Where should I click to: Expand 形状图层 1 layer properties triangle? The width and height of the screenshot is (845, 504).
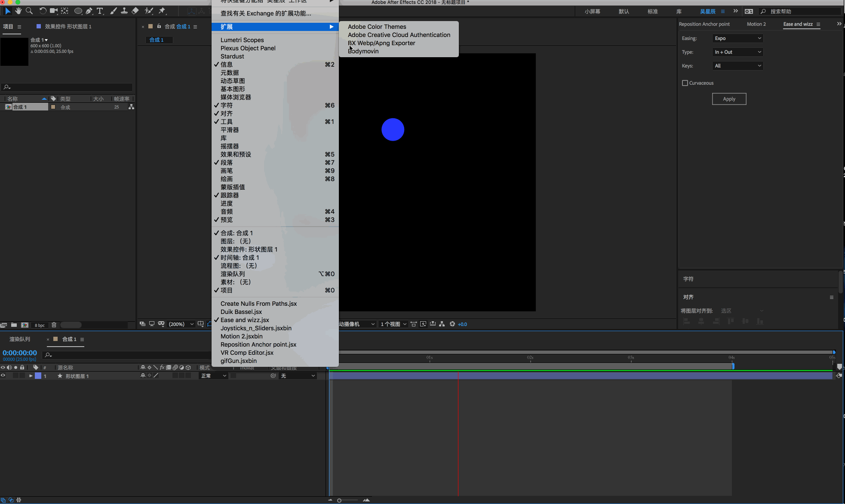point(31,376)
